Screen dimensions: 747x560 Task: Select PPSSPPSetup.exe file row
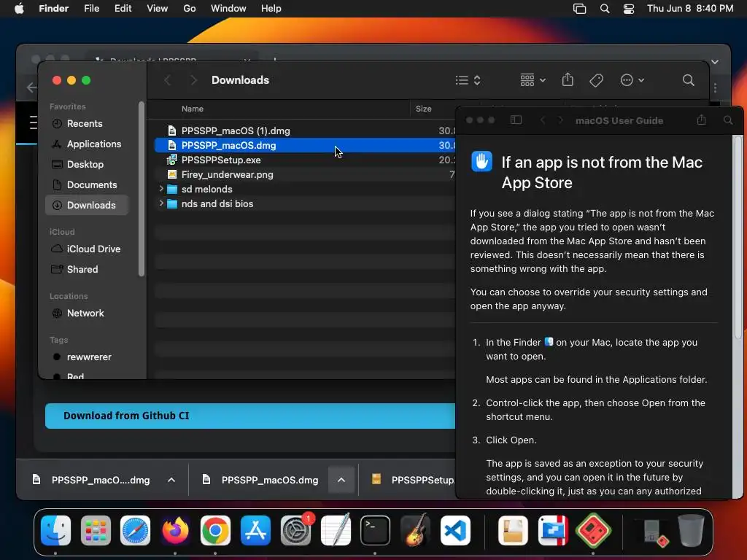point(305,160)
